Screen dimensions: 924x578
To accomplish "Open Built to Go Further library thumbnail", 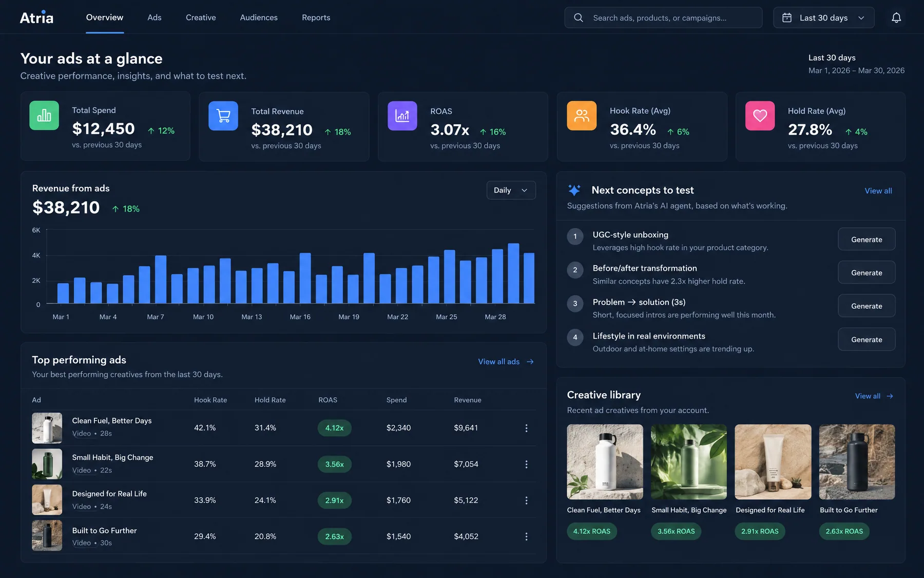I will point(857,462).
